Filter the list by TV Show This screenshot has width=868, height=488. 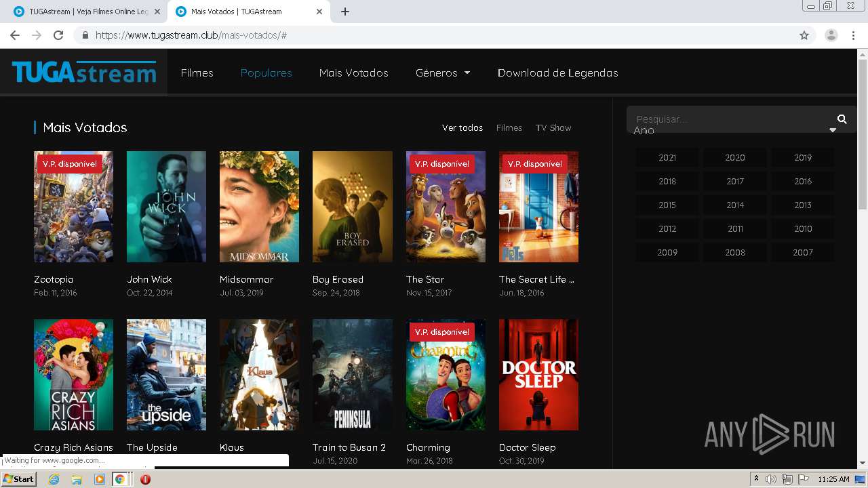point(553,127)
